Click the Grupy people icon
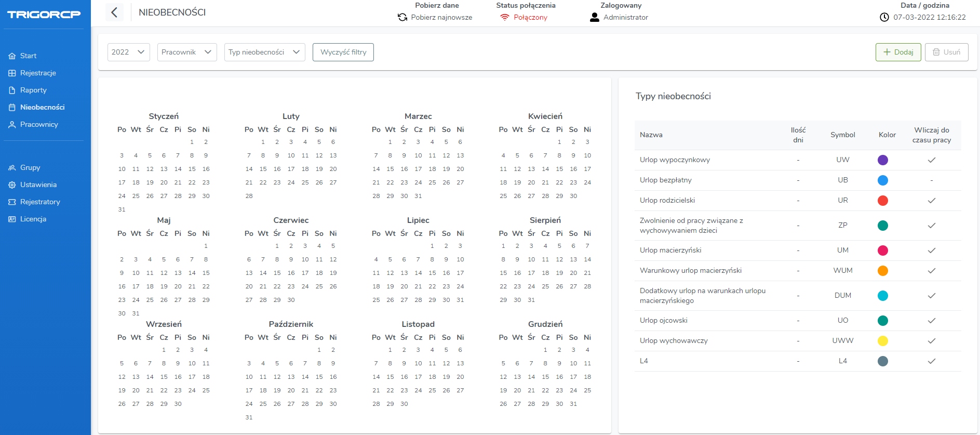The height and width of the screenshot is (435, 980). [x=12, y=168]
